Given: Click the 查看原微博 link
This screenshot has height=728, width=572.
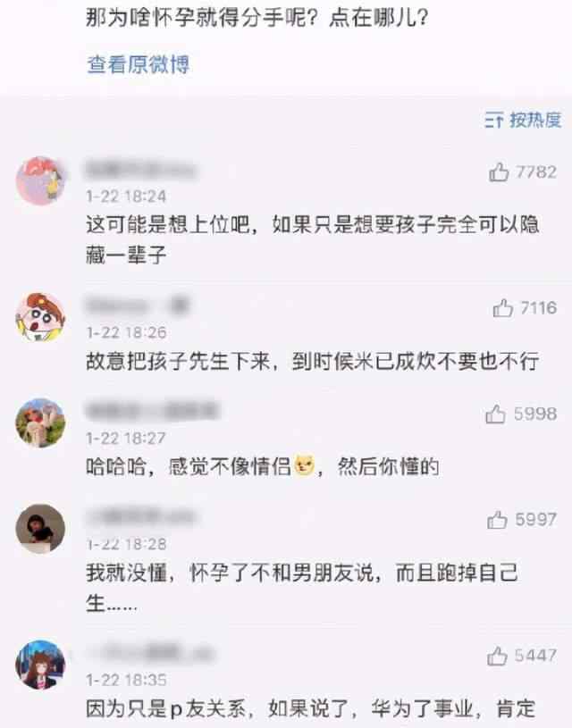Looking at the screenshot, I should (138, 64).
